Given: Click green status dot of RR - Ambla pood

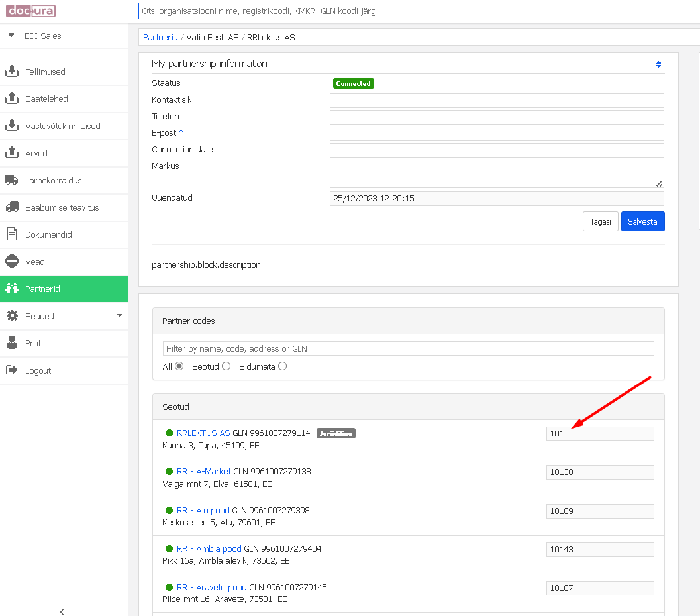Looking at the screenshot, I should pyautogui.click(x=169, y=548).
